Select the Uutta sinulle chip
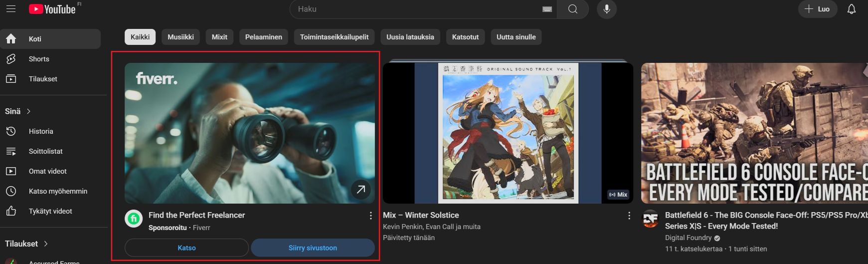The height and width of the screenshot is (264, 868). click(516, 37)
